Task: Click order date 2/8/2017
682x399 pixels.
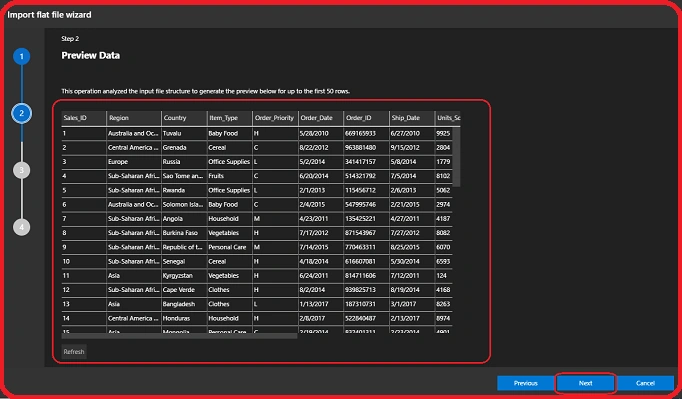Action: point(321,318)
